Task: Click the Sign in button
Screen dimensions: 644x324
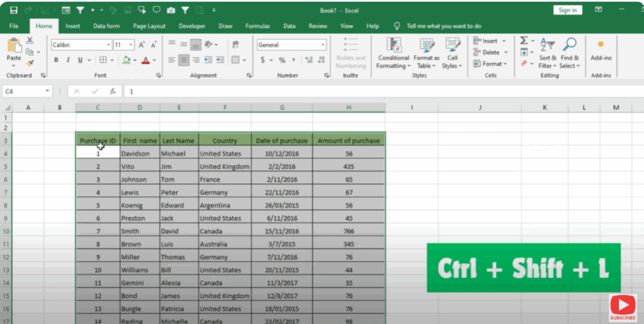Action: (567, 10)
